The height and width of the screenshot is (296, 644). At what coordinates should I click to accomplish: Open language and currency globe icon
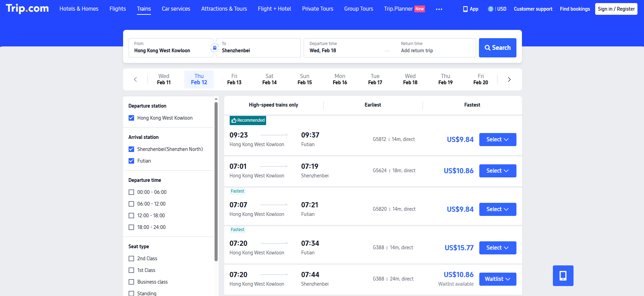pos(491,9)
